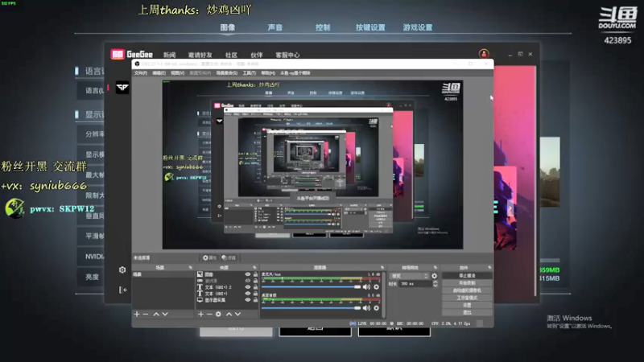Adjust 麦克风/Aux volume slider
The height and width of the screenshot is (362, 644).
tap(311, 287)
